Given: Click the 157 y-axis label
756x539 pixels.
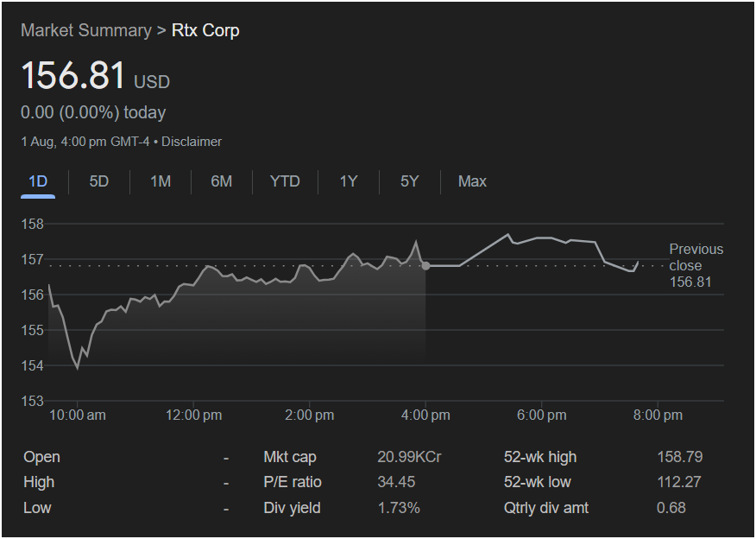Looking at the screenshot, I should [32, 260].
